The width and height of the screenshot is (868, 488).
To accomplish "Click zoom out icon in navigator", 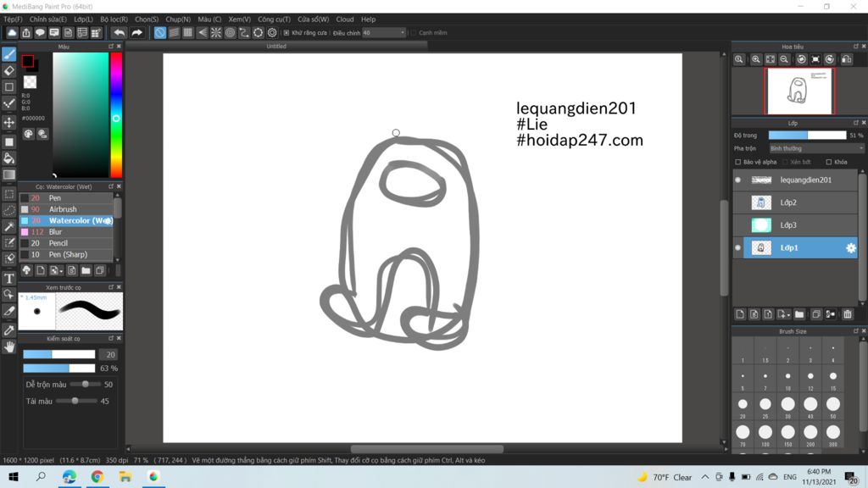I will click(784, 59).
